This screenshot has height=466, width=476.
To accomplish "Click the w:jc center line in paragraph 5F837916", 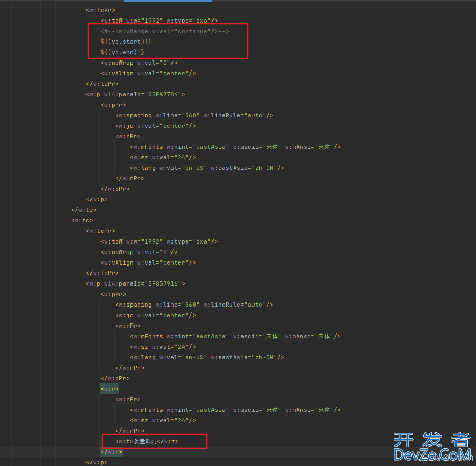I will pos(156,315).
